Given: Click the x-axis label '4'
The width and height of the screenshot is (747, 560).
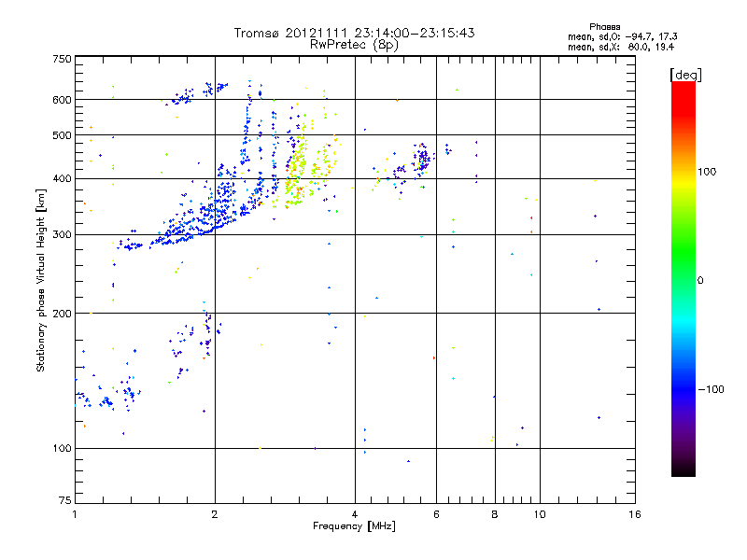Looking at the screenshot, I should [355, 514].
